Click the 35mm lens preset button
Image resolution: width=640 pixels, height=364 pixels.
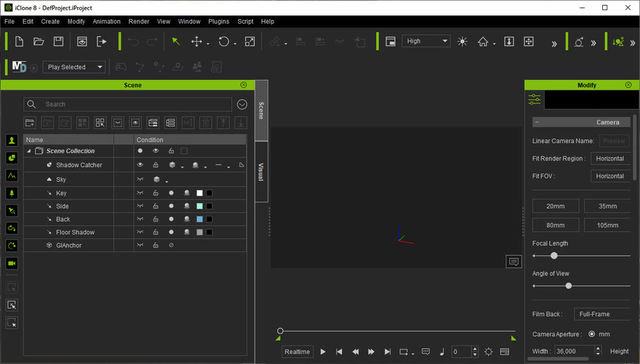(607, 206)
